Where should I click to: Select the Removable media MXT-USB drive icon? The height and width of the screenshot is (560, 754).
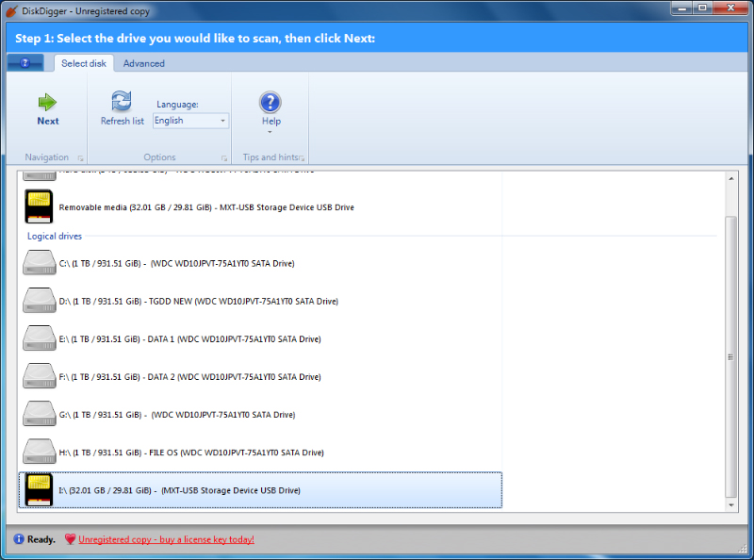tap(39, 206)
